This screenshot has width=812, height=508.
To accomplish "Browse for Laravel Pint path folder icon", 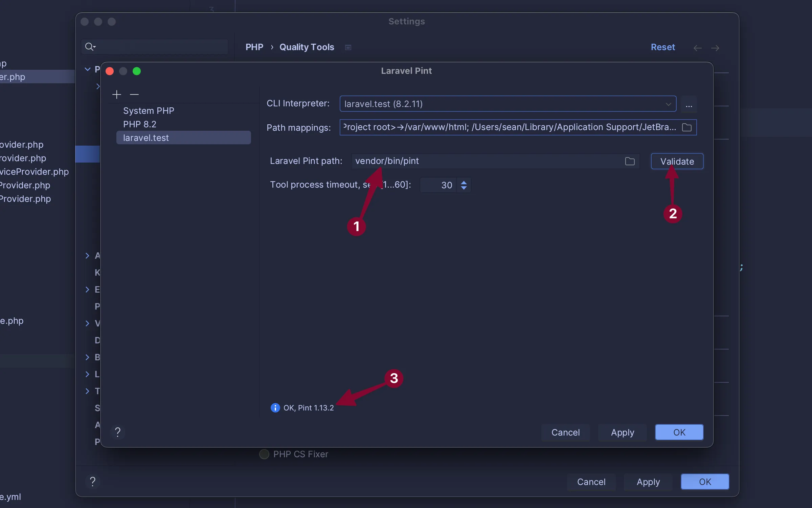I will click(x=630, y=161).
